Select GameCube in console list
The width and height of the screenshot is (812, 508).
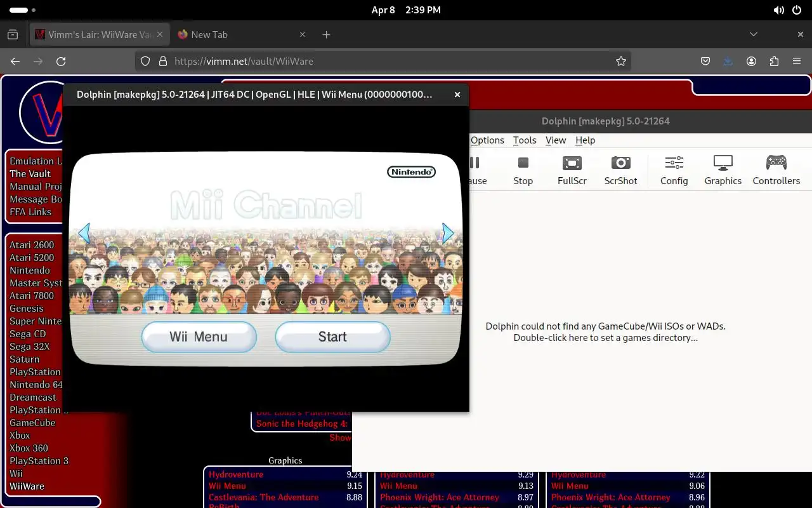tap(32, 423)
